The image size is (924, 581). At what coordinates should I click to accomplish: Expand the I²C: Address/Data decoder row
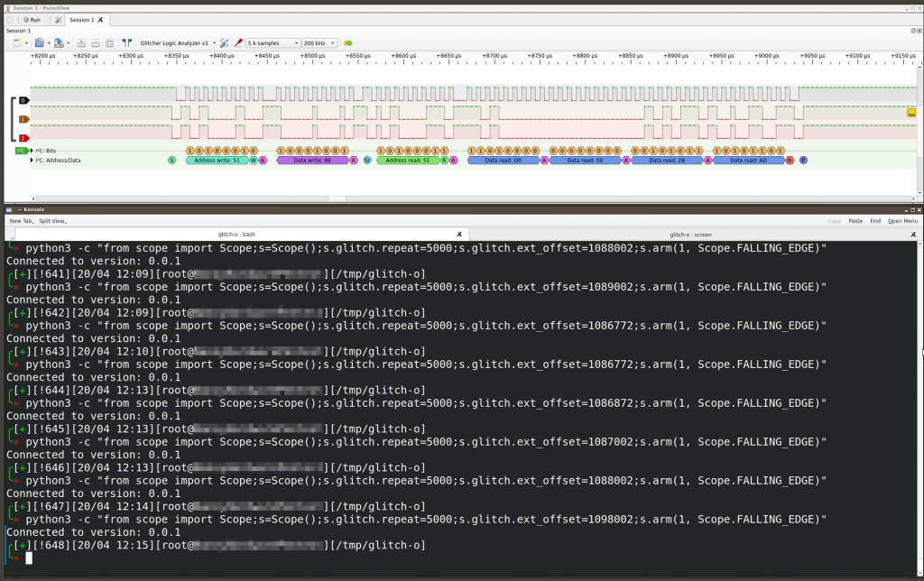31,160
